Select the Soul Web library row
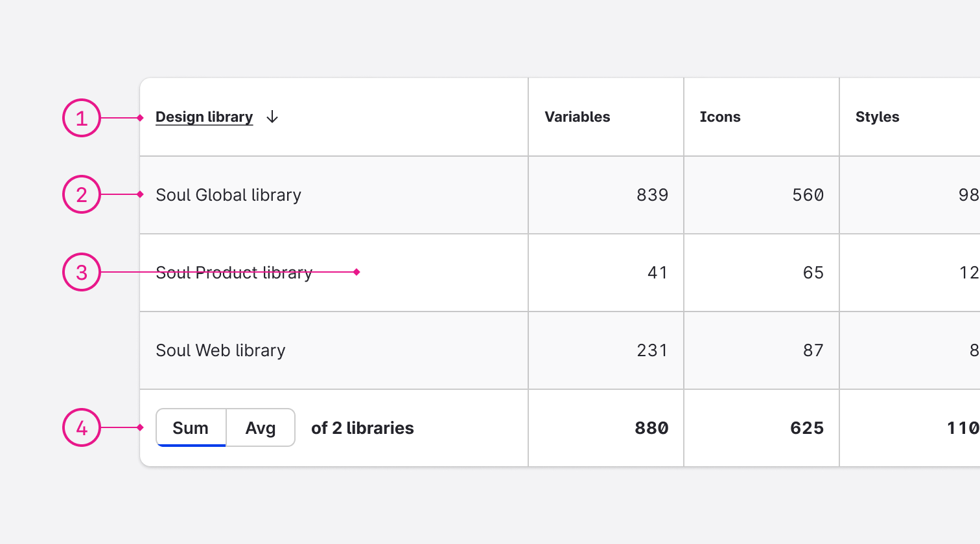Screen dimensions: 980x544 pyautogui.click(x=220, y=350)
